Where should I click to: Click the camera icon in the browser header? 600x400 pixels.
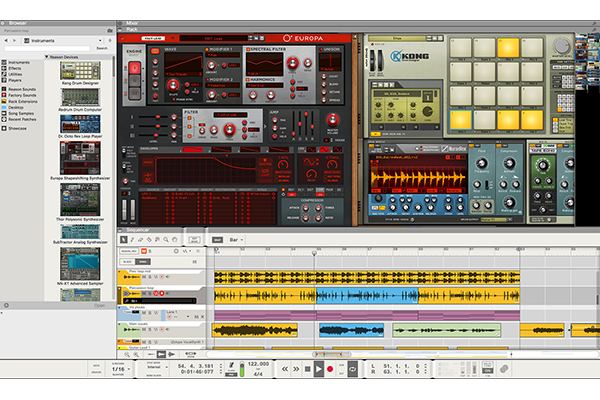point(110,30)
